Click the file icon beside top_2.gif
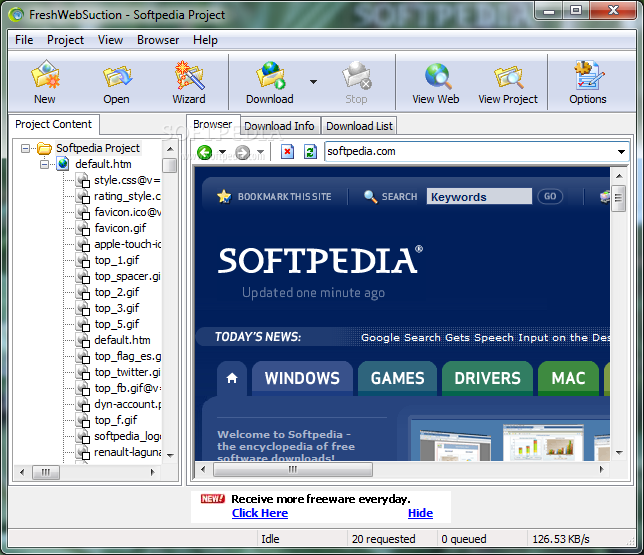644x555 pixels. click(83, 292)
